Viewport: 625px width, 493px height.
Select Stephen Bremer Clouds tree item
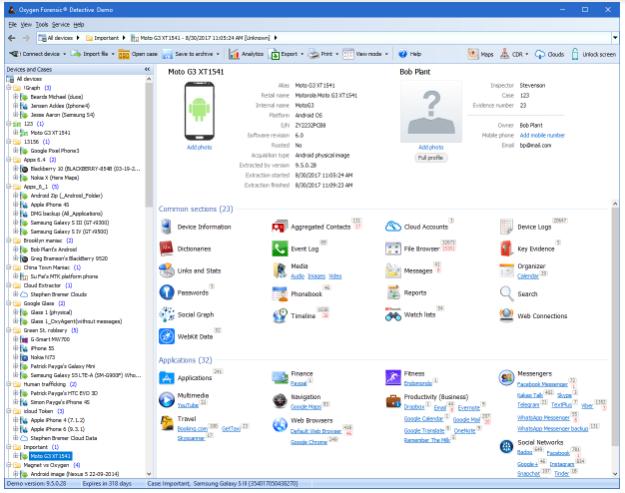tap(58, 294)
